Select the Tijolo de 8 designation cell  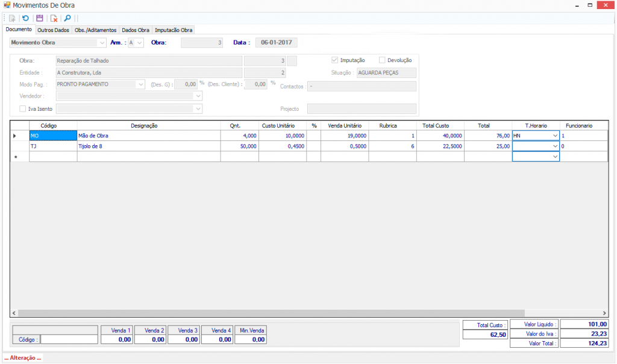[149, 146]
